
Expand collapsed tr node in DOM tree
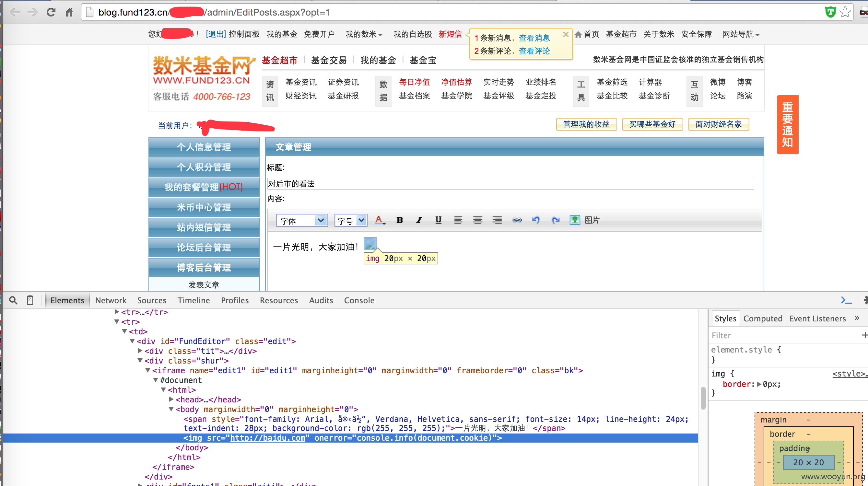point(117,312)
